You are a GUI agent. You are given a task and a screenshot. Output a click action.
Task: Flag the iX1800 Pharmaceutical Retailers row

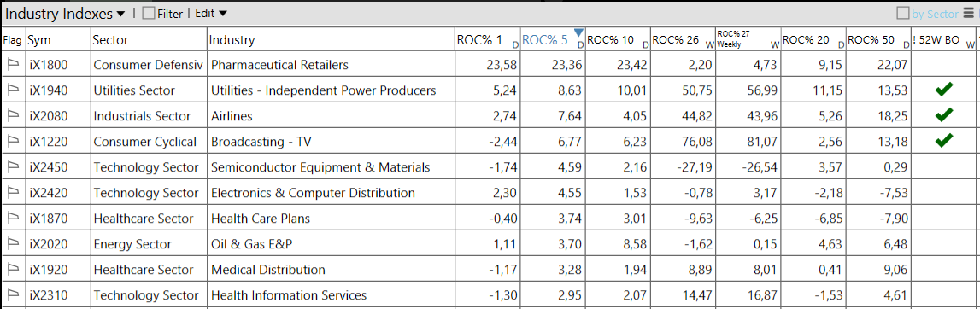[x=12, y=64]
